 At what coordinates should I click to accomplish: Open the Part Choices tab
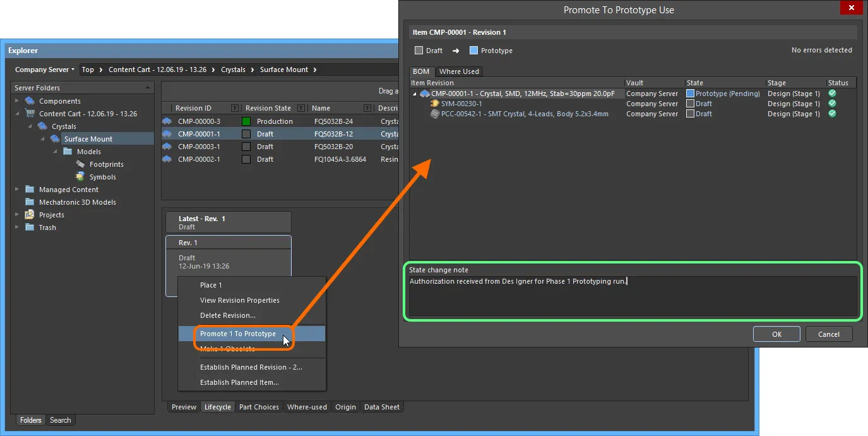coord(259,407)
